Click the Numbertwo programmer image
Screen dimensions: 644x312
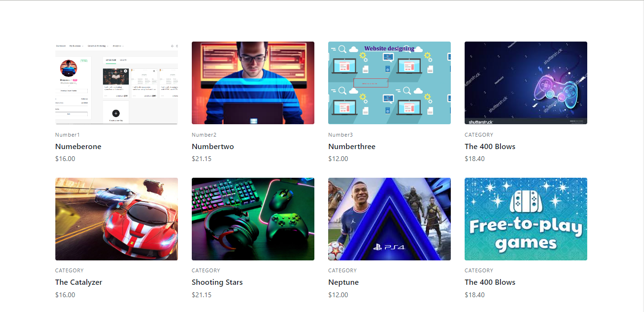pos(253,83)
